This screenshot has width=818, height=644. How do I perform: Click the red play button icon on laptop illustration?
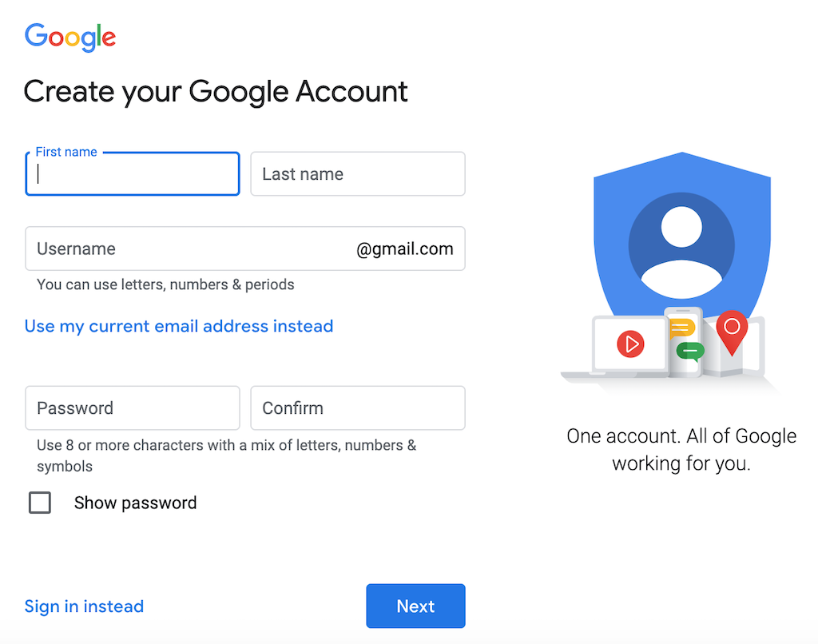click(x=630, y=344)
